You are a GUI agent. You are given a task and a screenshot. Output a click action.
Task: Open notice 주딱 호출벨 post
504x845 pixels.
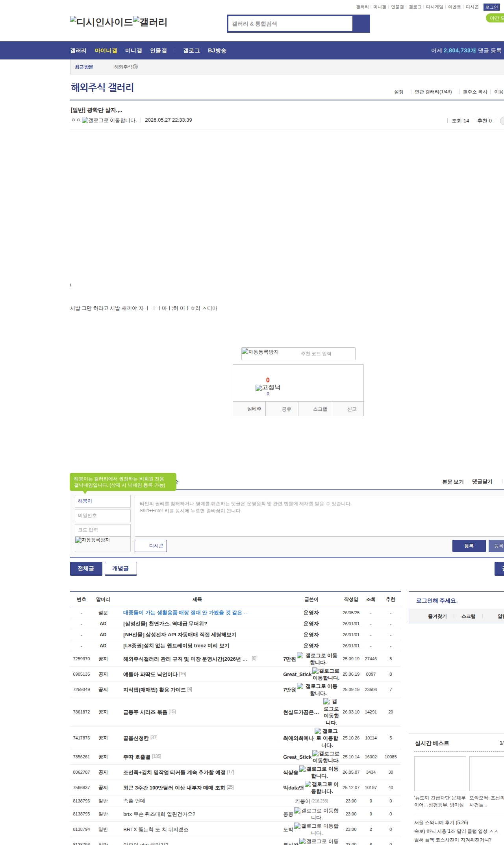(137, 757)
